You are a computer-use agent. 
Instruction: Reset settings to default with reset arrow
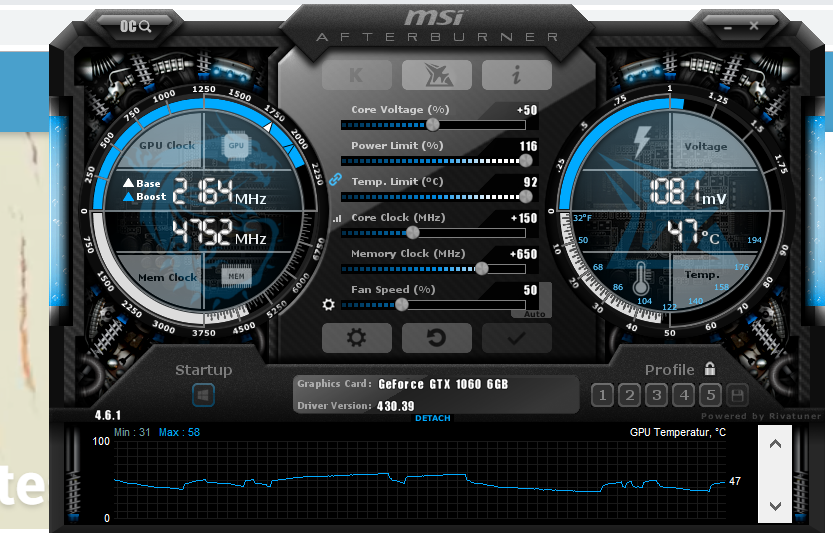(437, 337)
